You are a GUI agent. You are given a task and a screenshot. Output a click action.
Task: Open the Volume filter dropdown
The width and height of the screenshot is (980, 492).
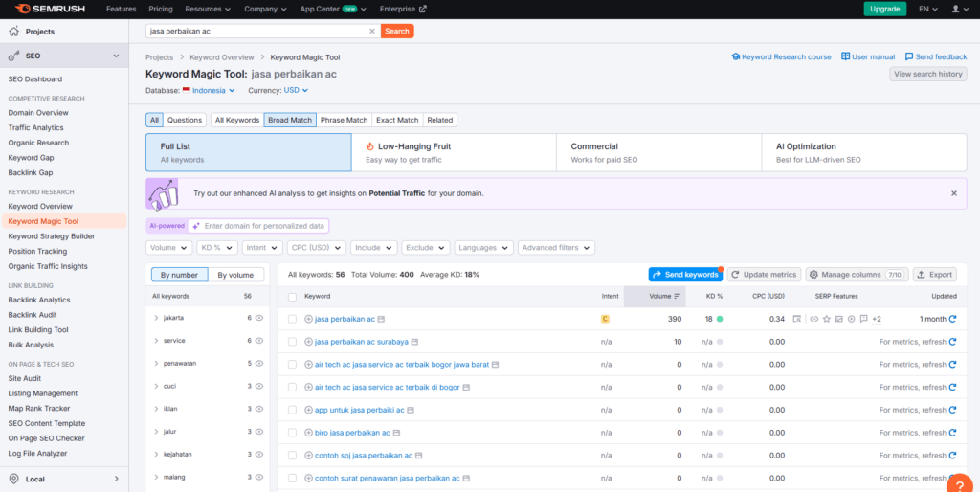pos(168,248)
